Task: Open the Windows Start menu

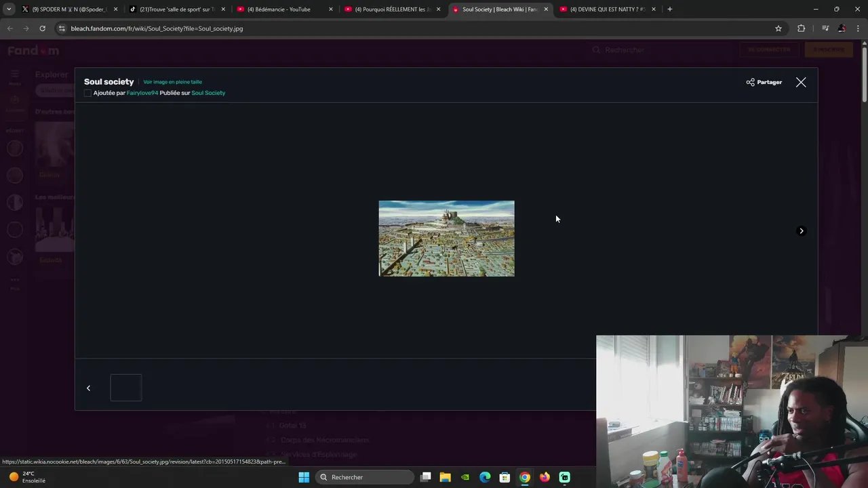Action: pyautogui.click(x=304, y=477)
